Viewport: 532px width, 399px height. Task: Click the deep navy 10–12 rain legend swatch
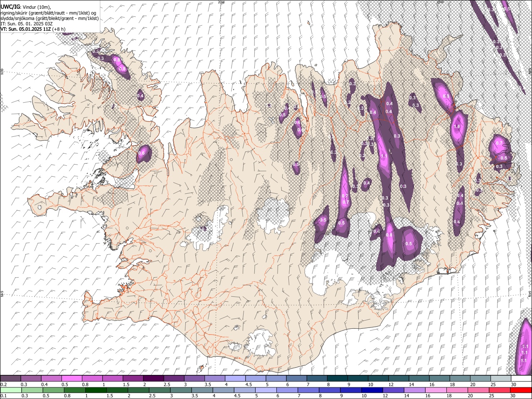372,390
